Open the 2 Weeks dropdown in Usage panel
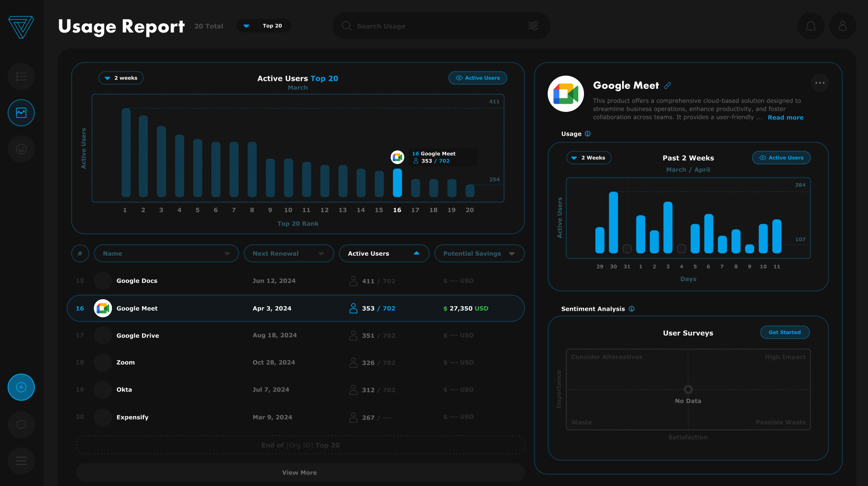The height and width of the screenshot is (486, 868). click(x=589, y=158)
